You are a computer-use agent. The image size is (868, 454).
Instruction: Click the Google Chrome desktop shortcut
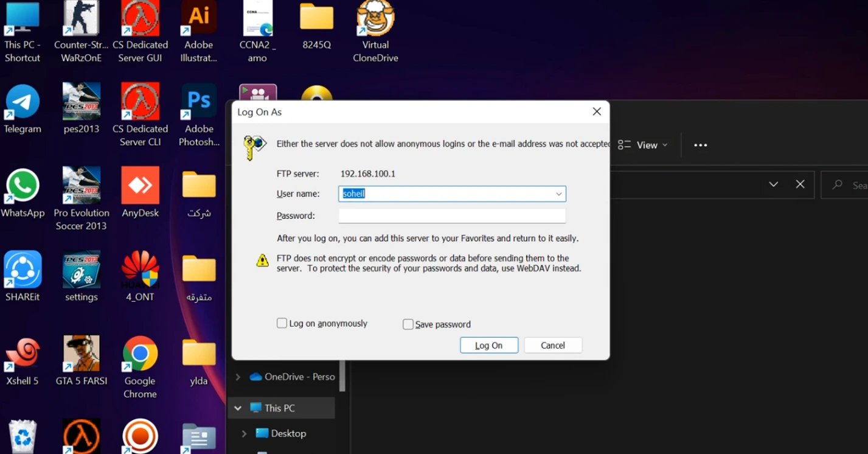(140, 368)
